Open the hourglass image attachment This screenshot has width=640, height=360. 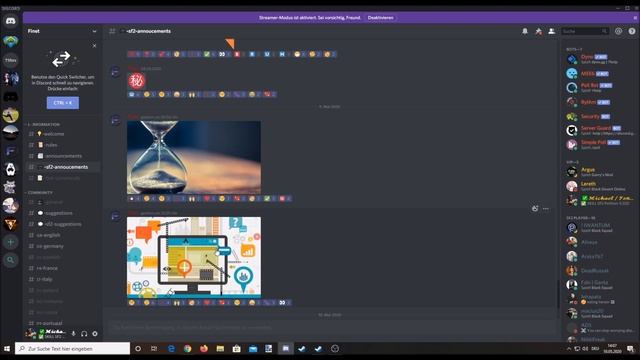click(x=194, y=158)
